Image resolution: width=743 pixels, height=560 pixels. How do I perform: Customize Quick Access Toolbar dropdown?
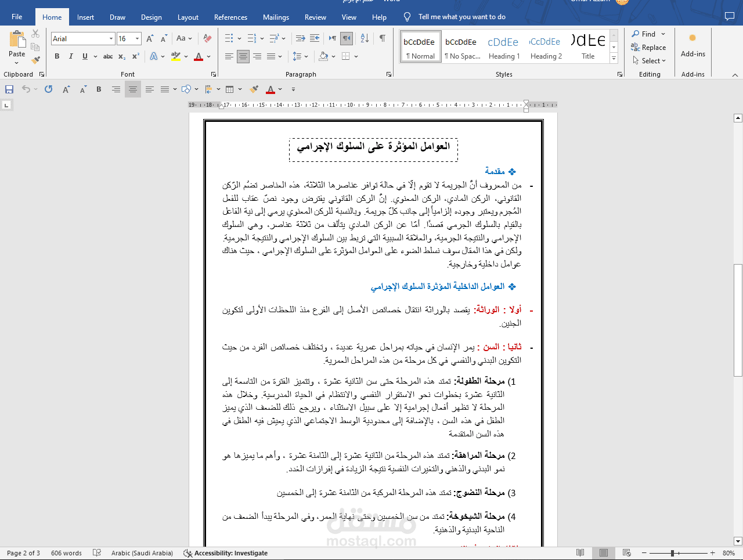(293, 89)
